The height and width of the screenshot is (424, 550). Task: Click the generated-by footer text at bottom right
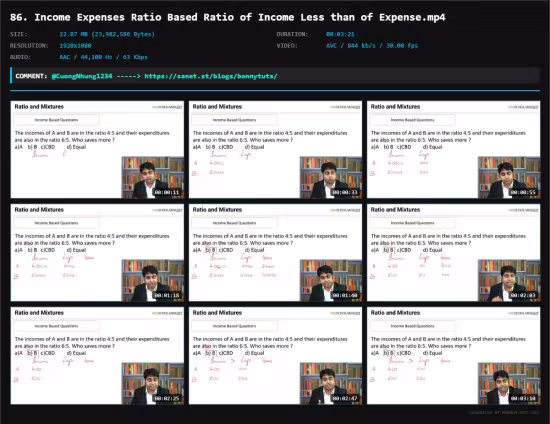tap(504, 412)
